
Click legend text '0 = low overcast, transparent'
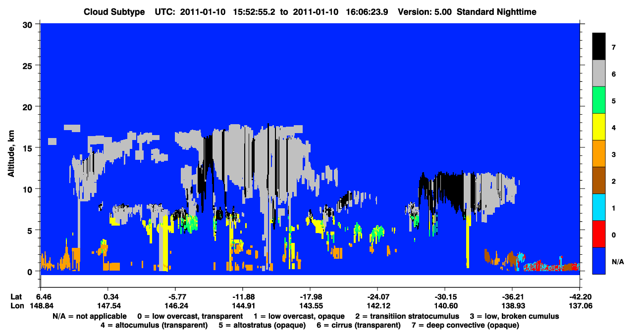click(x=190, y=316)
